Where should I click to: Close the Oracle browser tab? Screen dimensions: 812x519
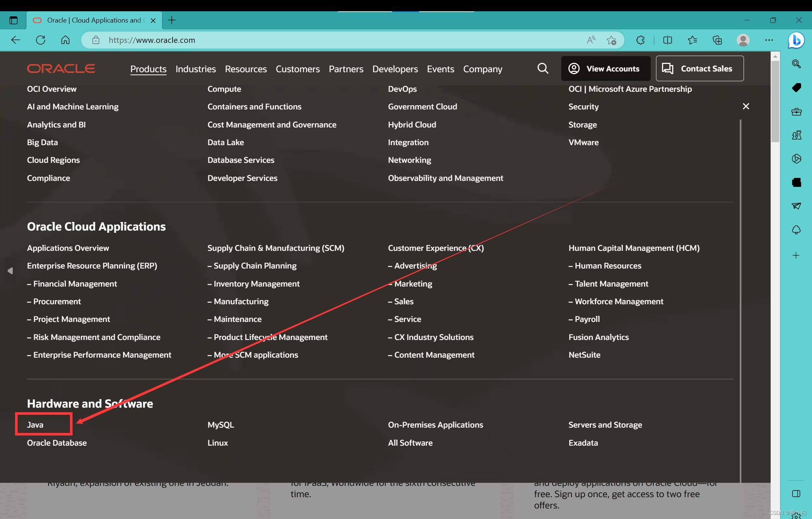click(153, 21)
